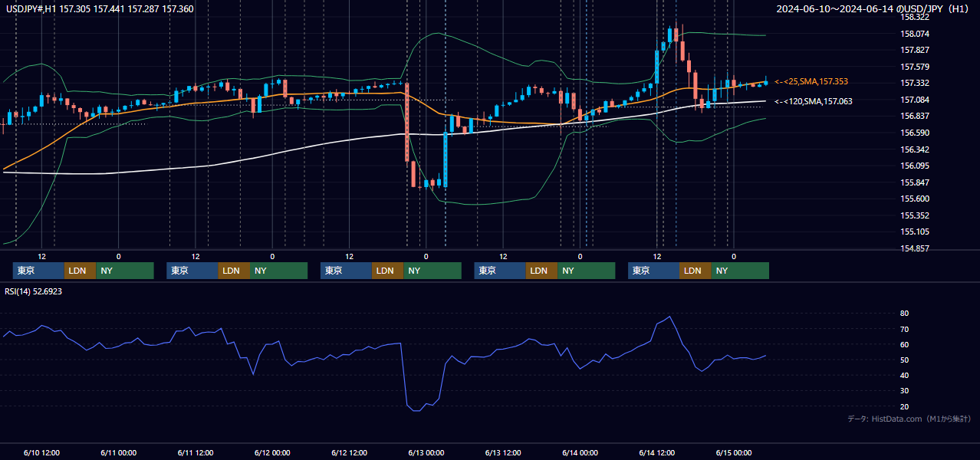
Task: Click the white 120,SMA,157.063 label
Action: click(x=813, y=100)
